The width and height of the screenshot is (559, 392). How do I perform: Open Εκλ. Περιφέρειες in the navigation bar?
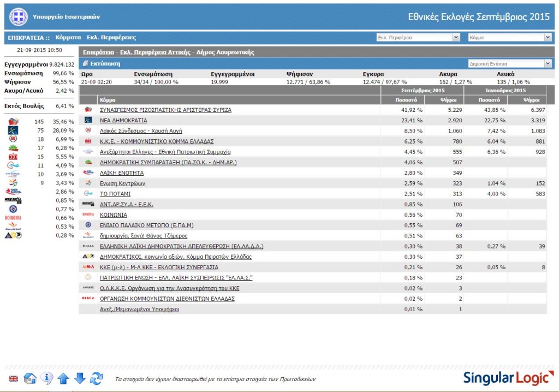tap(111, 38)
